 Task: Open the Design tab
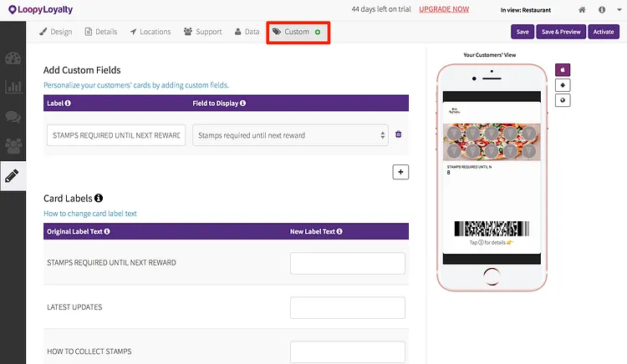click(55, 32)
